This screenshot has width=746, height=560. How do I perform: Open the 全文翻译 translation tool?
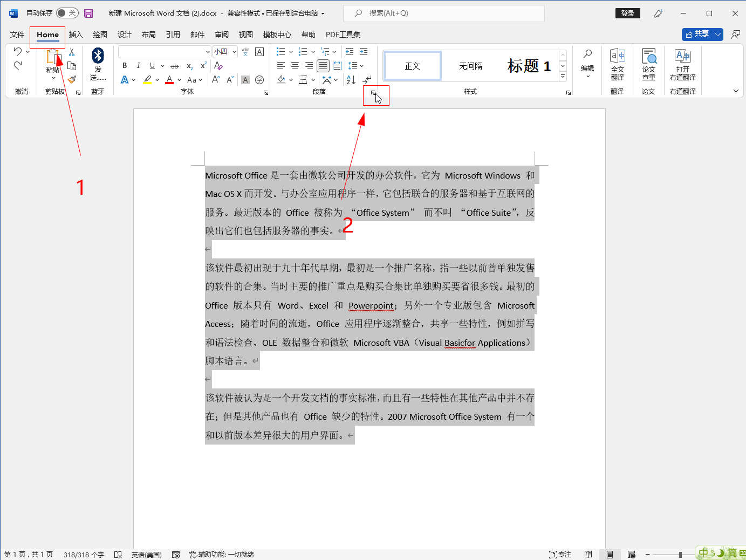[x=617, y=64]
